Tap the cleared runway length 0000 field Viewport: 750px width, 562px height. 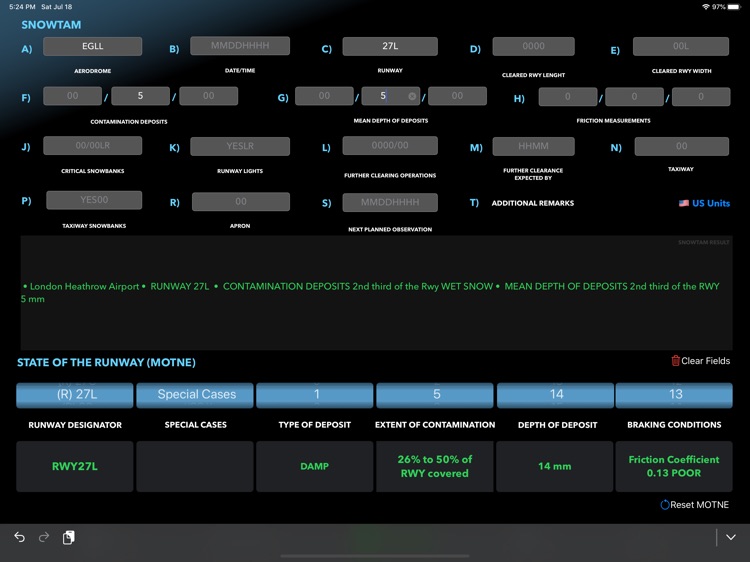[533, 46]
